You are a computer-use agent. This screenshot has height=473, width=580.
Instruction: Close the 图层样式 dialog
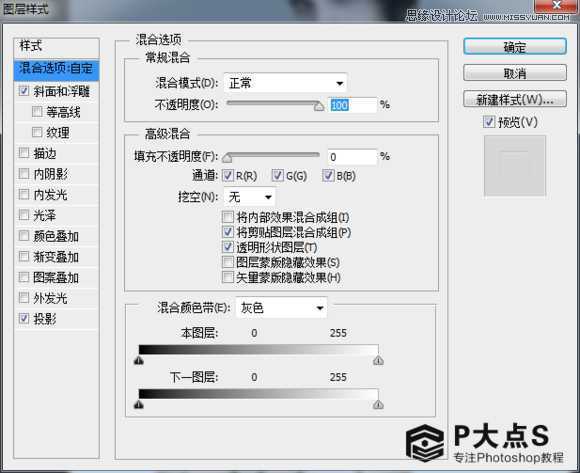tap(556, 5)
